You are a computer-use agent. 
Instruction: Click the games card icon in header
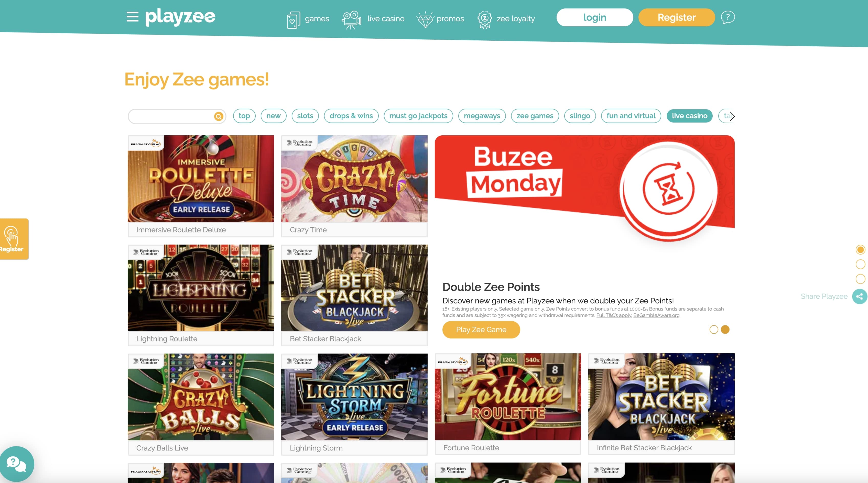point(293,20)
